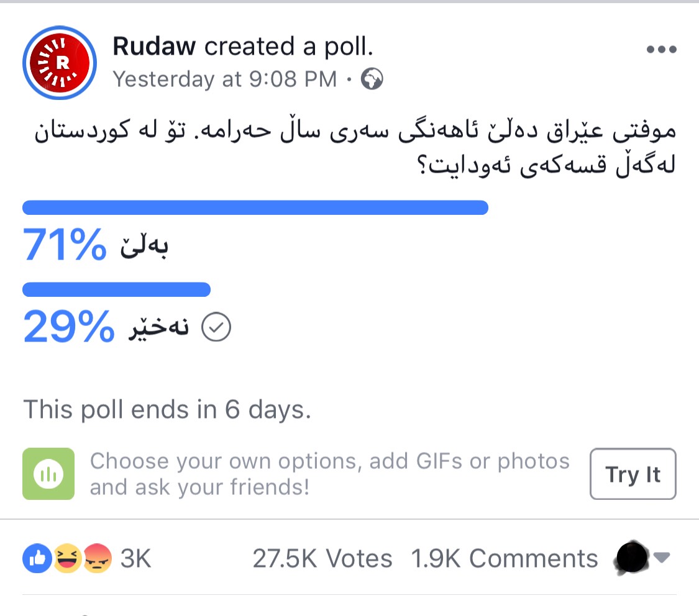
Task: Expand the dropdown arrow beside the avatar
Action: tap(662, 558)
